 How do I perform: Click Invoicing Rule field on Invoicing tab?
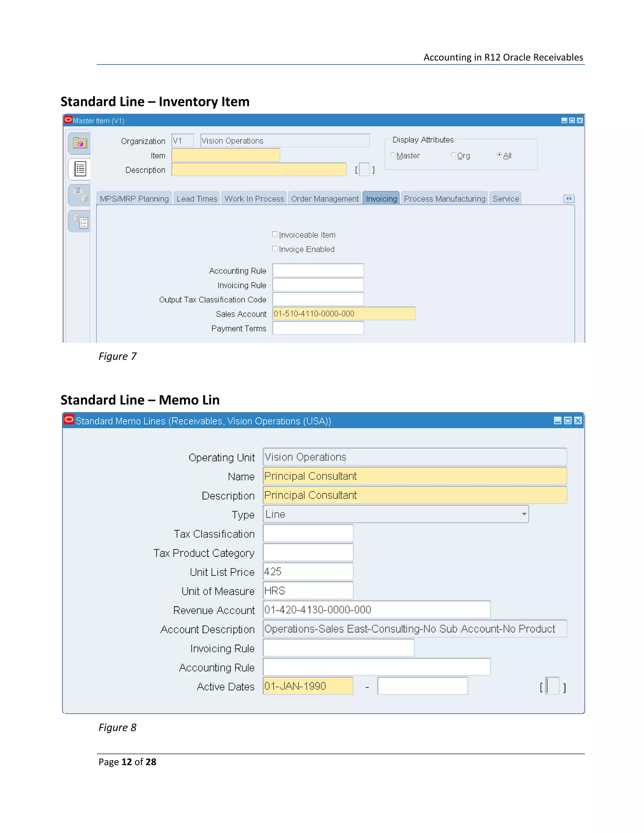click(x=318, y=285)
